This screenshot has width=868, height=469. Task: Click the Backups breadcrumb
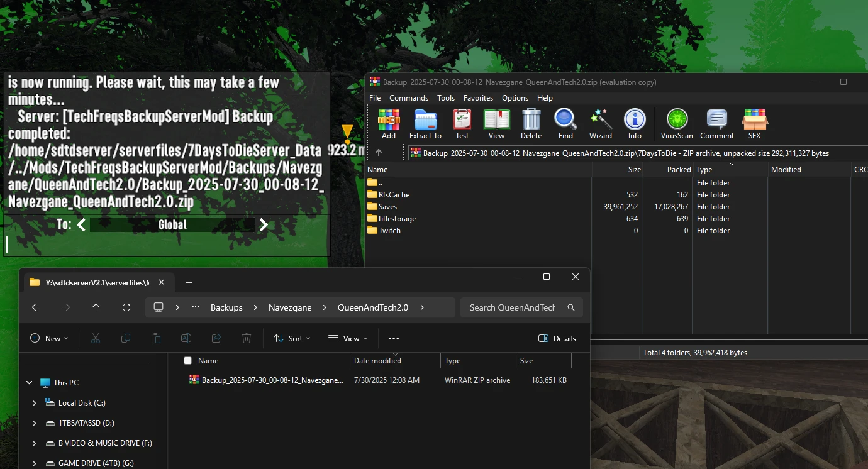click(226, 307)
